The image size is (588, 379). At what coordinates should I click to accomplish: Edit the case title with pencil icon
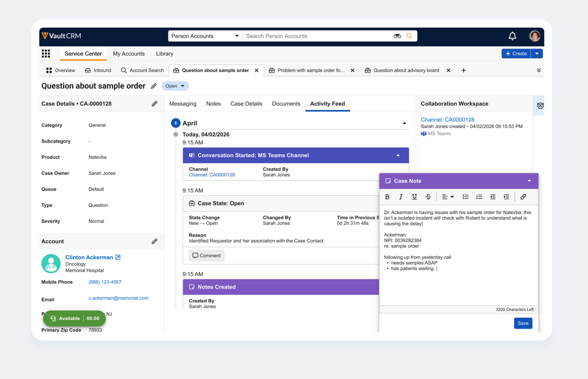pos(154,86)
